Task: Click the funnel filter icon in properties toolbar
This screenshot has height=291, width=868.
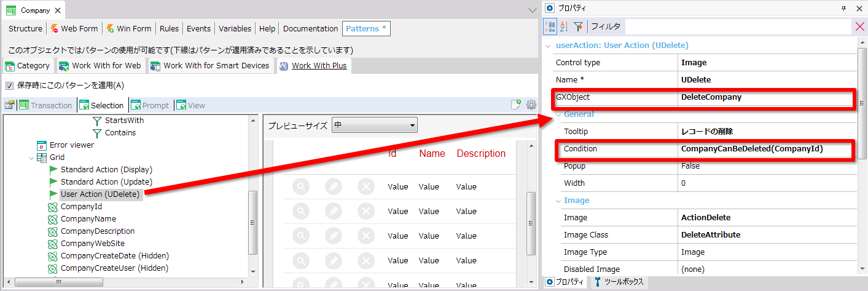Action: pyautogui.click(x=578, y=26)
